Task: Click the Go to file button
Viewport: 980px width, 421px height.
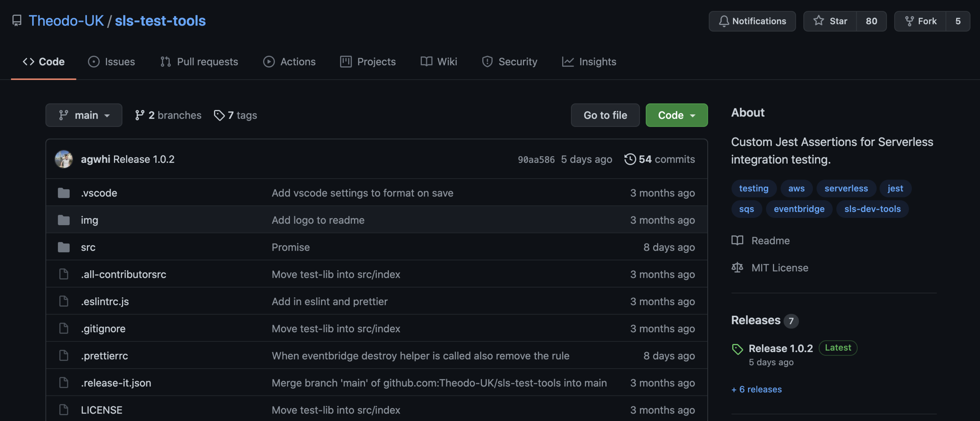Action: pos(605,115)
